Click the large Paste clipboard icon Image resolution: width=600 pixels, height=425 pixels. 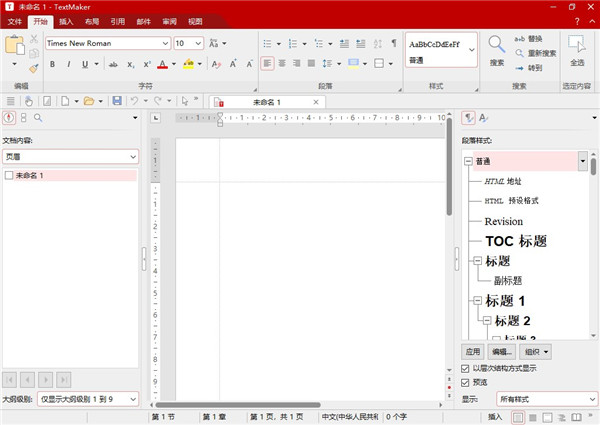click(14, 46)
